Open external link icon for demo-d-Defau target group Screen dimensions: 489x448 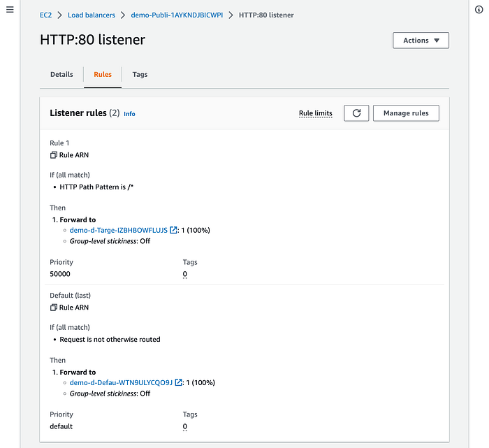(179, 383)
